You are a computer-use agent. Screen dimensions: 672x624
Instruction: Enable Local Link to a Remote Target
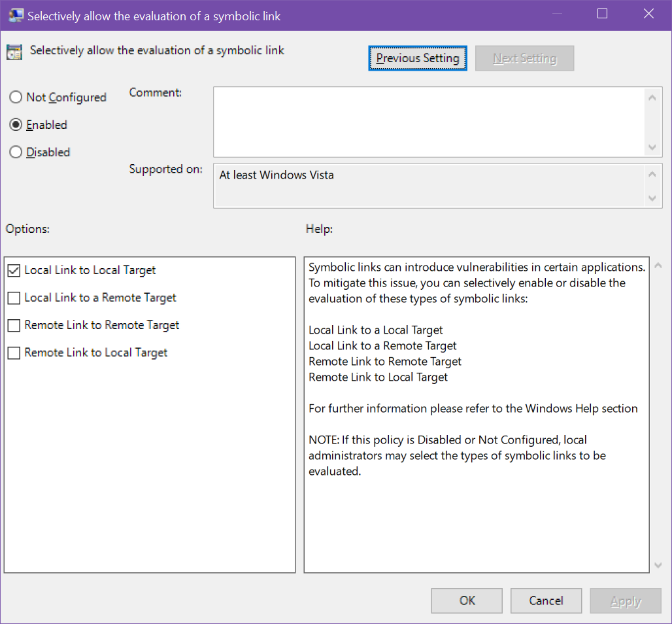(14, 297)
